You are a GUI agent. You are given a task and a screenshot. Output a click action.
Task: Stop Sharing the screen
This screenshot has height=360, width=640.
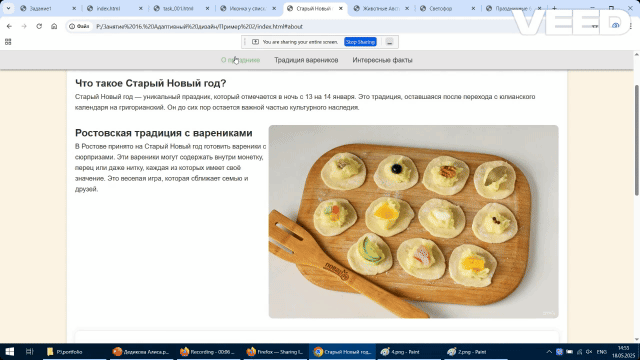tap(360, 42)
